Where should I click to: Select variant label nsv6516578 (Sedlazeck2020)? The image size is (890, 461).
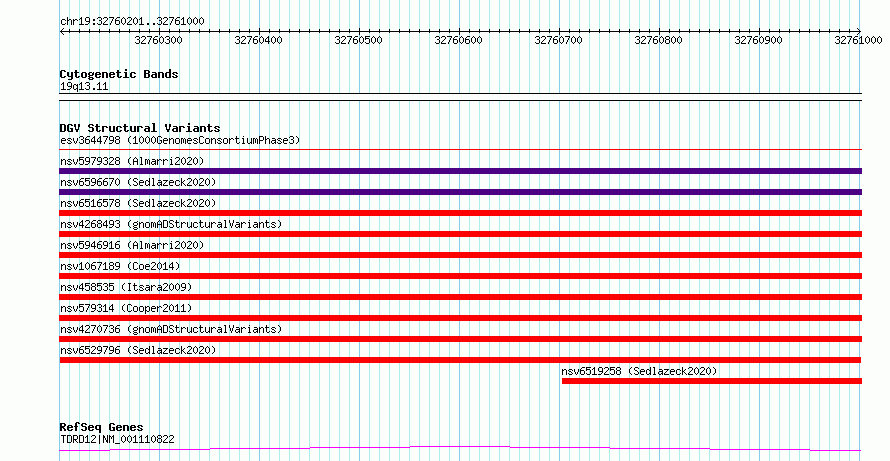(x=138, y=203)
